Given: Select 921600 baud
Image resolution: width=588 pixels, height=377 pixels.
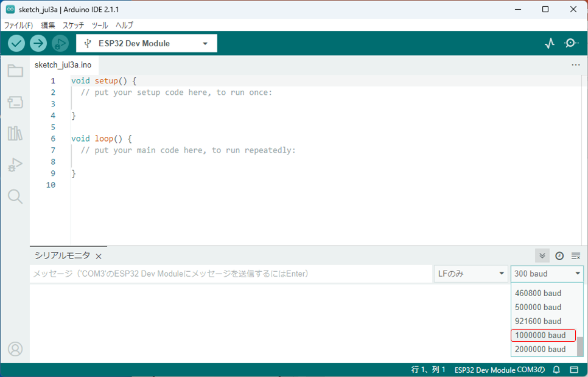Looking at the screenshot, I should tap(544, 321).
